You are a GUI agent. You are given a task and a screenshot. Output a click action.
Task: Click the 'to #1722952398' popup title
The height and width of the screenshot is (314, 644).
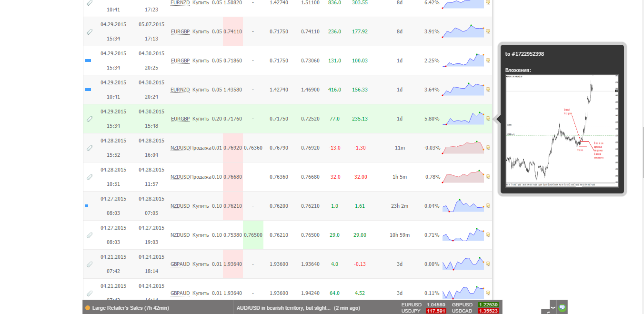(524, 54)
